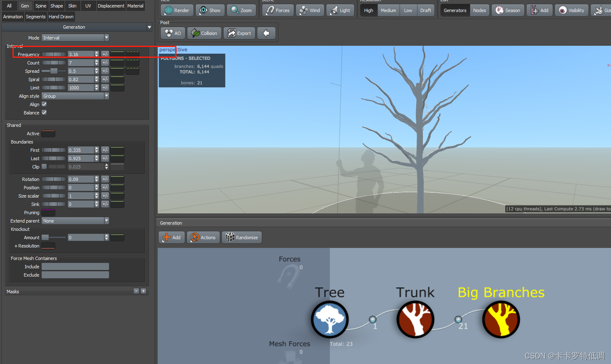Click the Spiral value field
This screenshot has width=611, height=364.
81,79
